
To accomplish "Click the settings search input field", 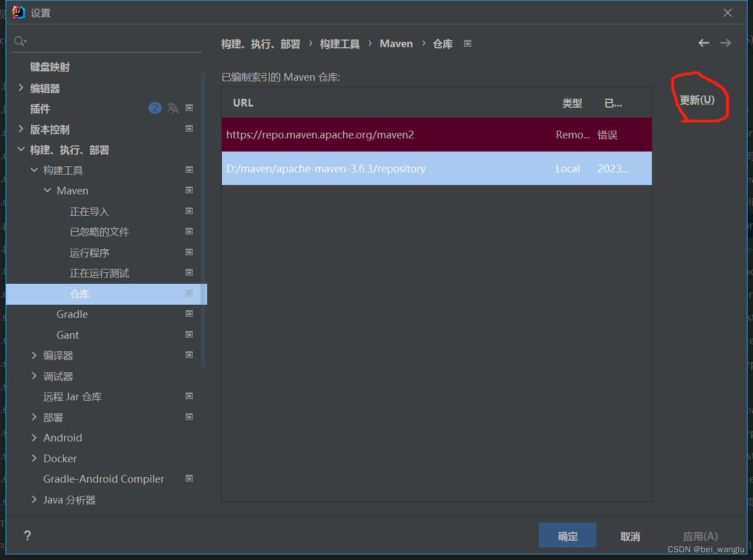I will click(x=107, y=41).
